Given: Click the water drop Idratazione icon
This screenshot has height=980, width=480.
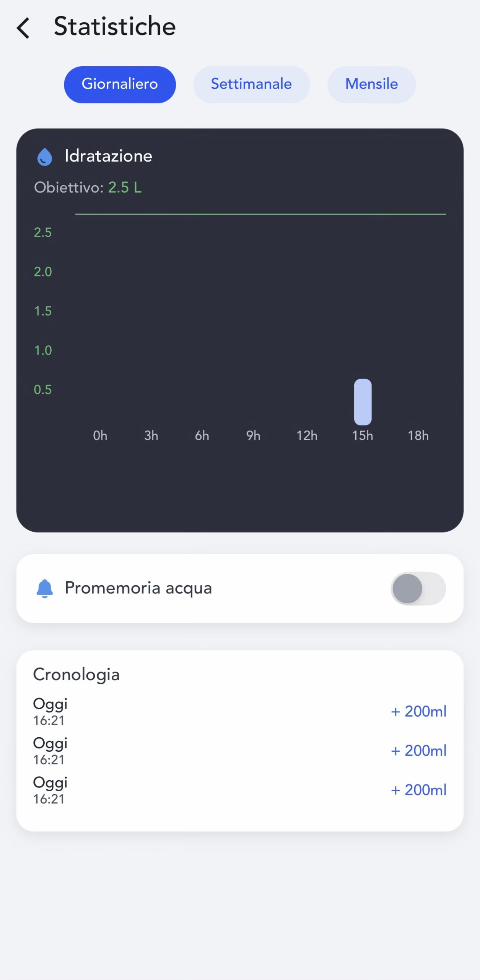Looking at the screenshot, I should (x=44, y=157).
